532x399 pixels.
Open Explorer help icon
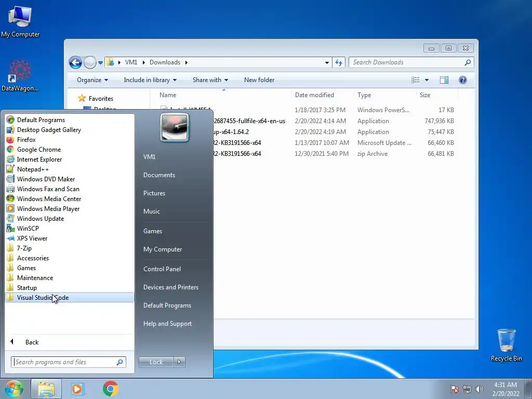coord(462,80)
